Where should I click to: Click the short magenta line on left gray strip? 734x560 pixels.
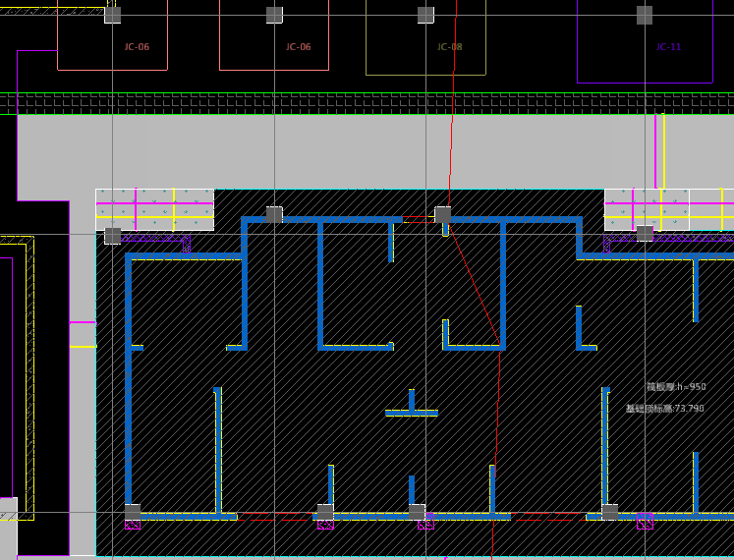[x=83, y=322]
